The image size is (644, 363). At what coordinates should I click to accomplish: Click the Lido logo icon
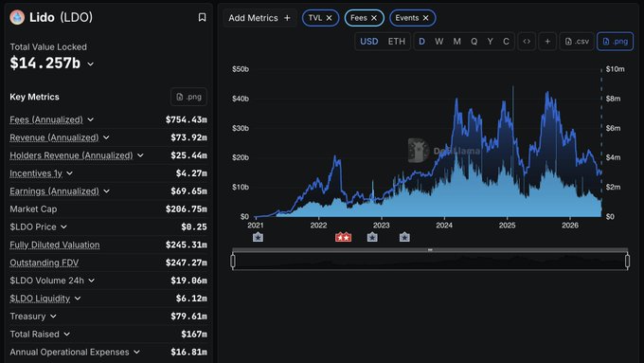tap(17, 17)
